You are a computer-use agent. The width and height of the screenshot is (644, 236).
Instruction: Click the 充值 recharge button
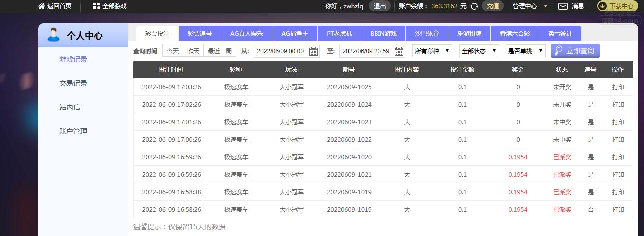493,6
